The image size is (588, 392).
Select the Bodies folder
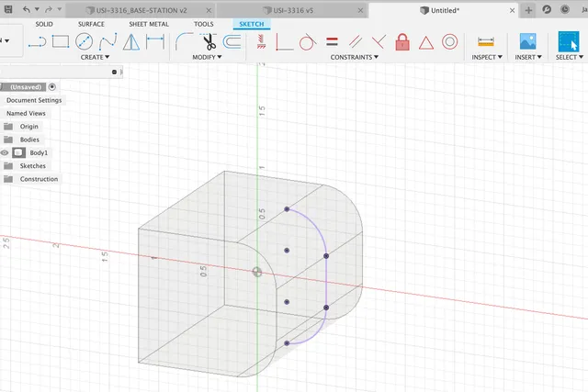29,140
